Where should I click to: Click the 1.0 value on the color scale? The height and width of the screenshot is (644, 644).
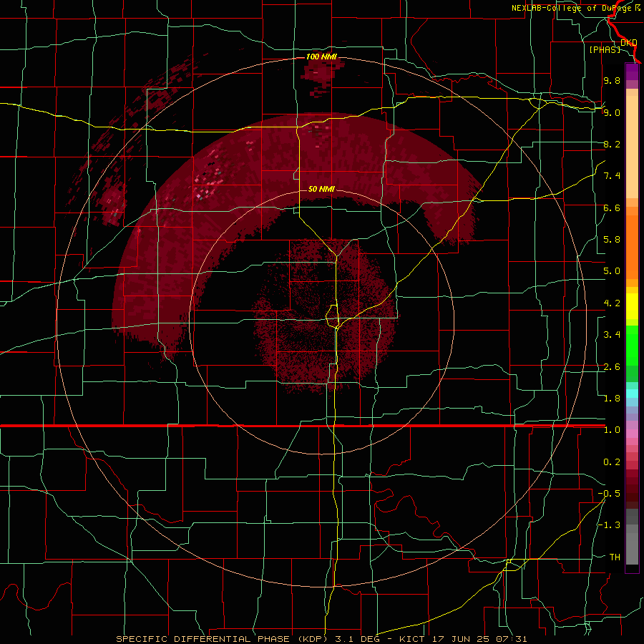(612, 430)
